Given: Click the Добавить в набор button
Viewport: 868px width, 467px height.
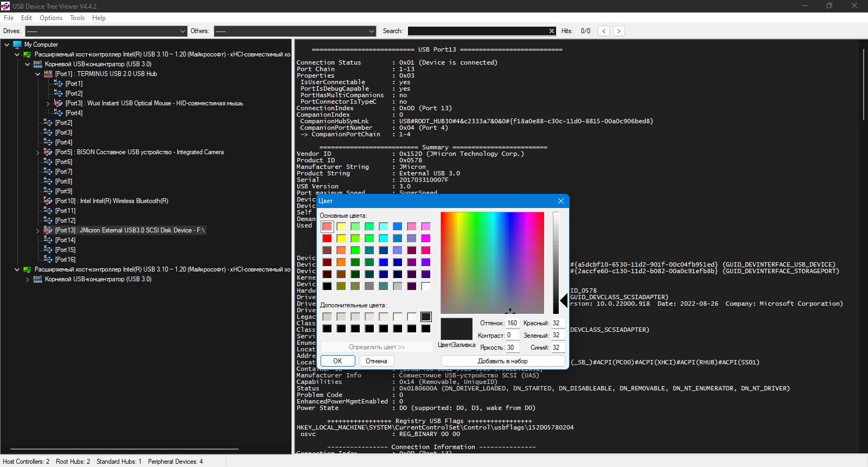Looking at the screenshot, I should click(502, 361).
